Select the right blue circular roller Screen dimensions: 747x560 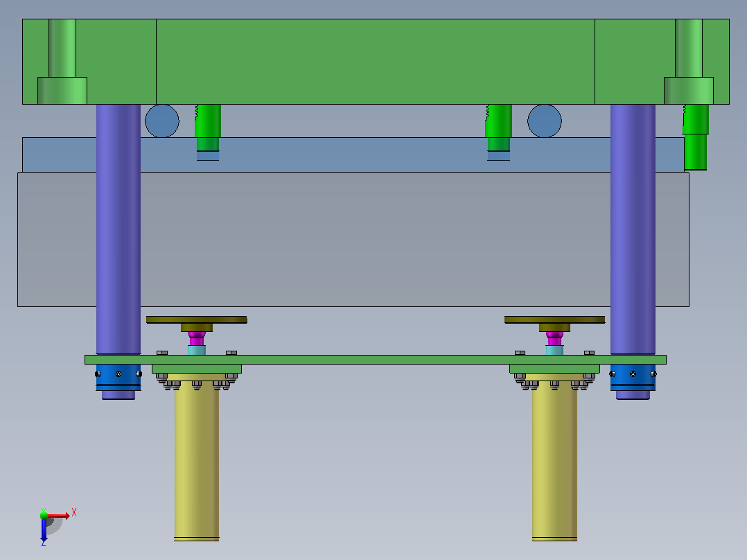click(x=545, y=121)
